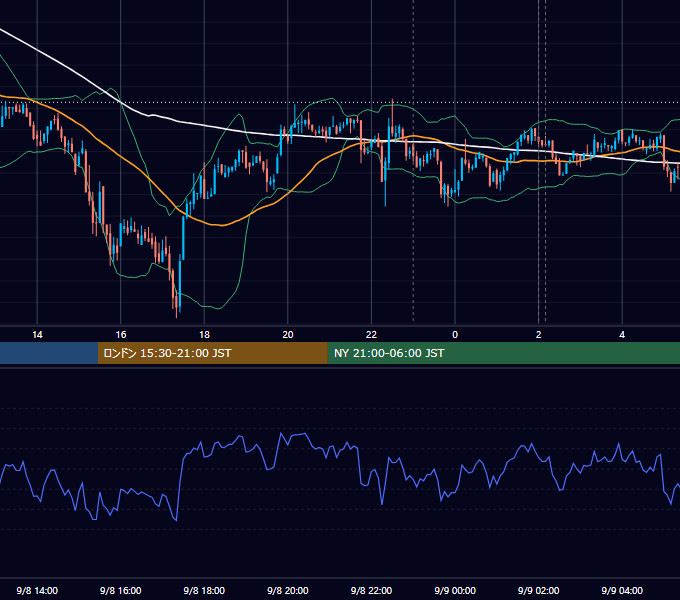Click the 14 hour label on price axis

click(x=37, y=335)
